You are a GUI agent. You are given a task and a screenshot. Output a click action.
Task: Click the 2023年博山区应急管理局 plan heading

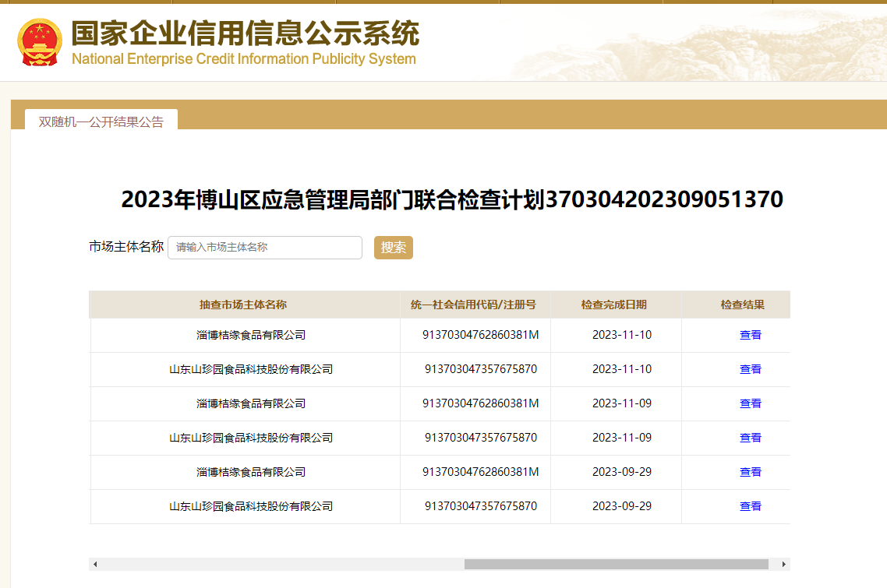point(452,199)
